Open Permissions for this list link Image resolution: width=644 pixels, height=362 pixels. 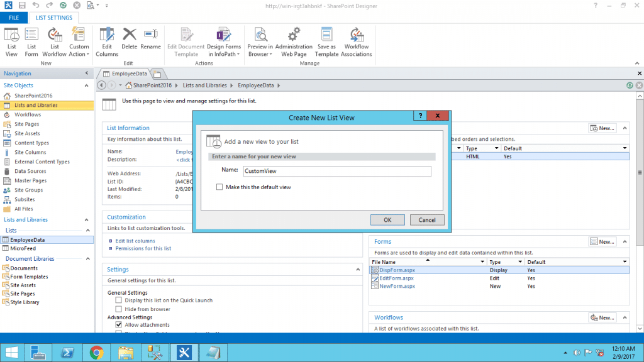143,248
